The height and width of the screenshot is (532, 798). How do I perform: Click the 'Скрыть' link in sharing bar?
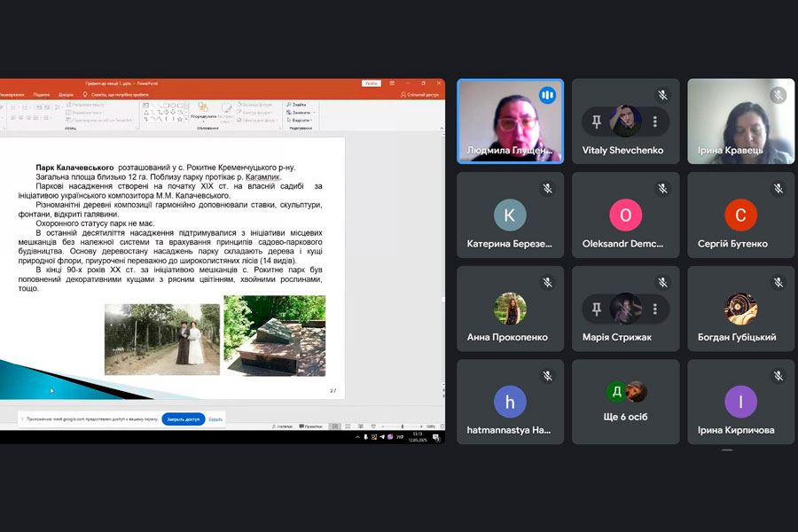click(x=215, y=419)
